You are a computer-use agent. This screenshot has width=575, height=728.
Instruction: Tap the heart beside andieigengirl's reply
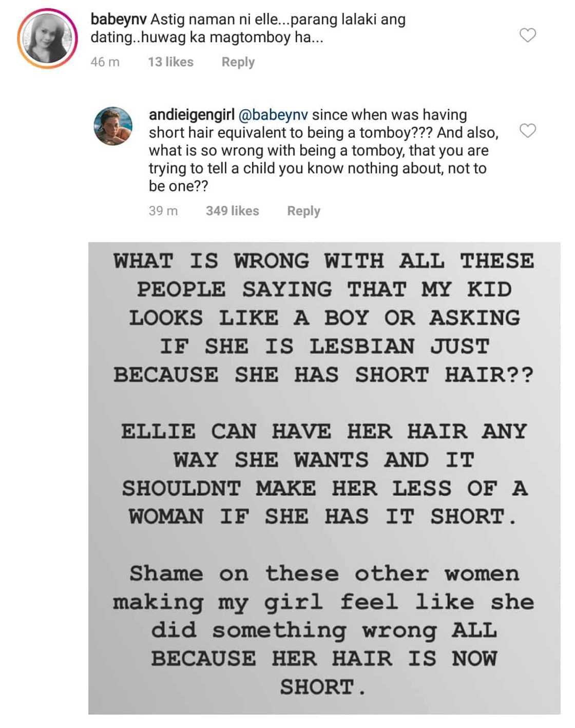(528, 131)
